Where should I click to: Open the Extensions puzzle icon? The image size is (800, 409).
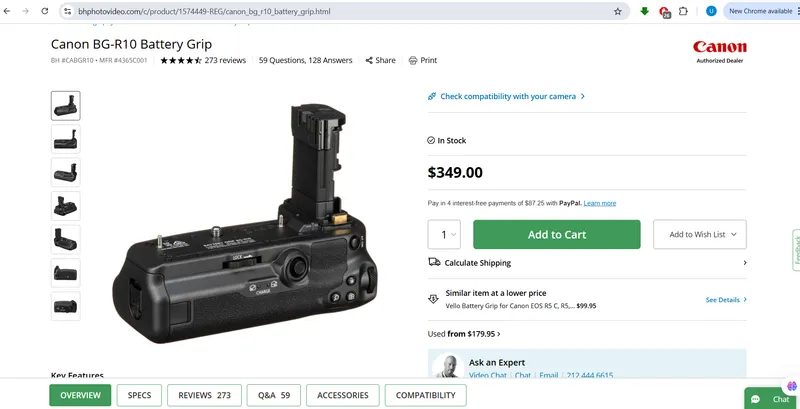pos(683,11)
